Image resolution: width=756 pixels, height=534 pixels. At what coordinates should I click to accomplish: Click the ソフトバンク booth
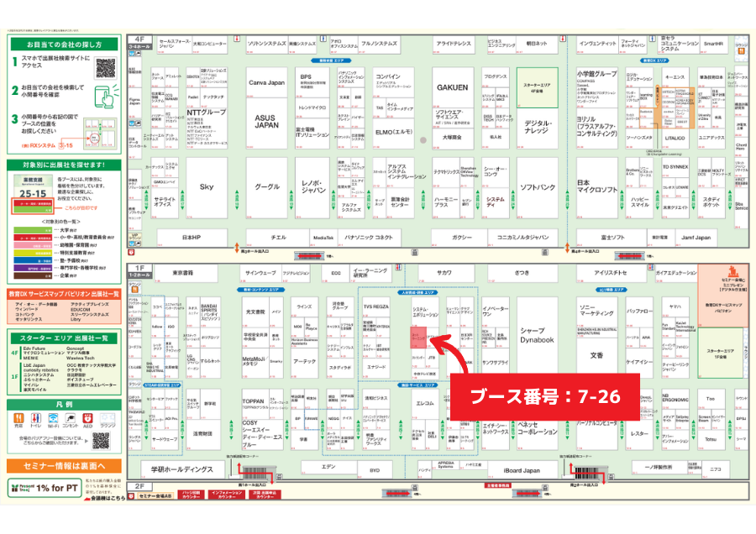(538, 187)
